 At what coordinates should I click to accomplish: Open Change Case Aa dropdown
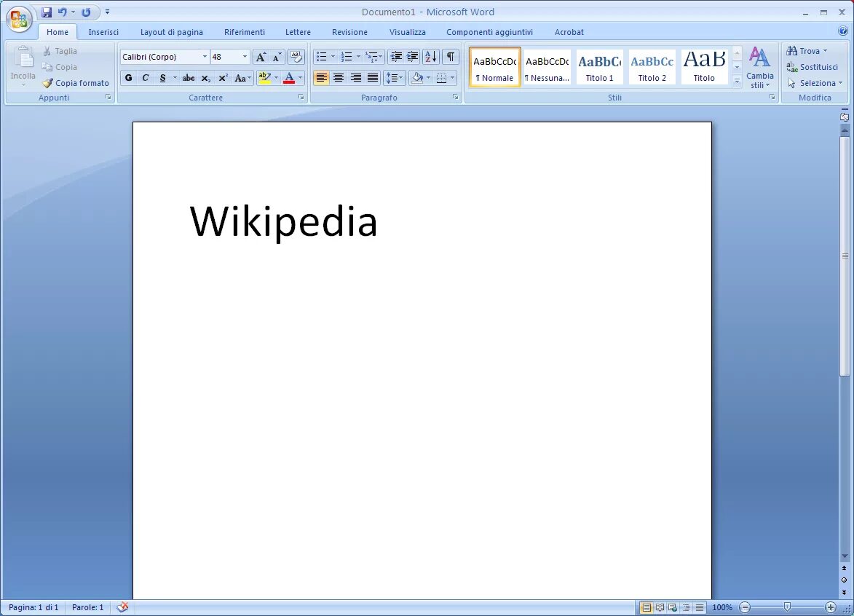[x=242, y=78]
